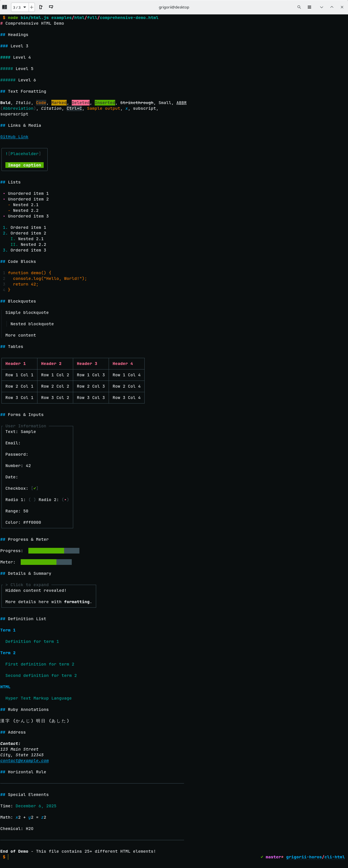
Task: Click the 'Number: 42' form field
Action: (x=18, y=466)
